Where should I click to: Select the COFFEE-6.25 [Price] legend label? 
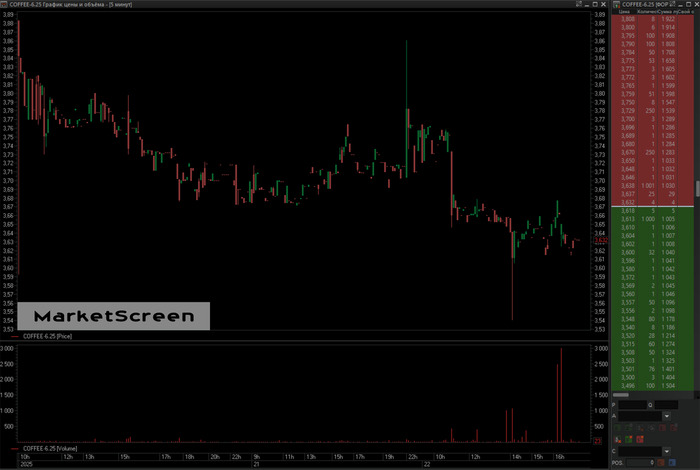pos(60,339)
